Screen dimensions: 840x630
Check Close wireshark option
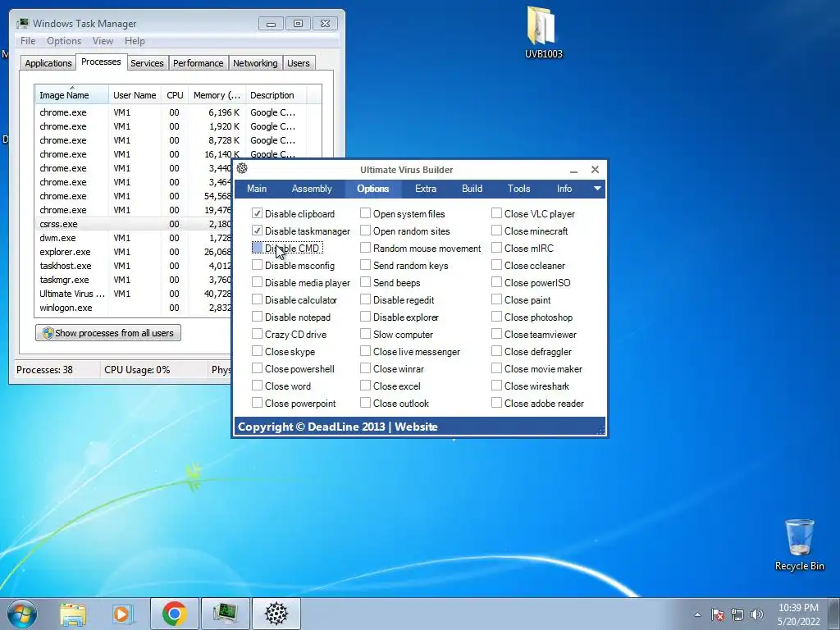[496, 386]
